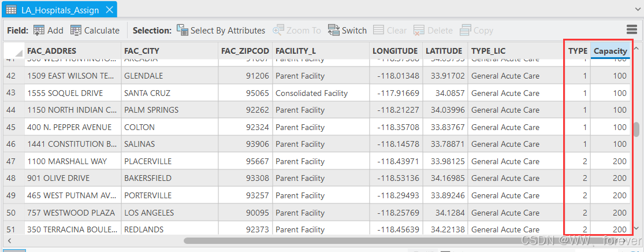
Task: Close the LA_Hospitals_Assign tab
Action: (109, 10)
